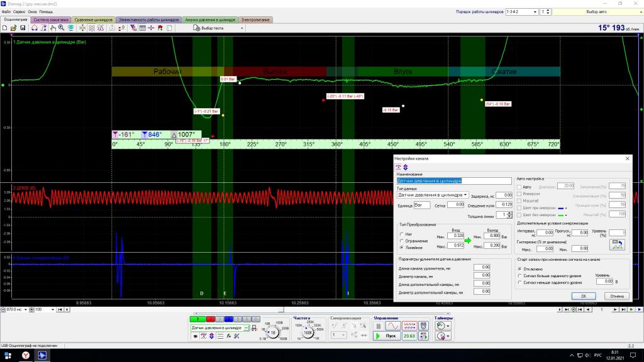Select the Ограничение conversion radio button
The width and height of the screenshot is (644, 362).
point(402,241)
